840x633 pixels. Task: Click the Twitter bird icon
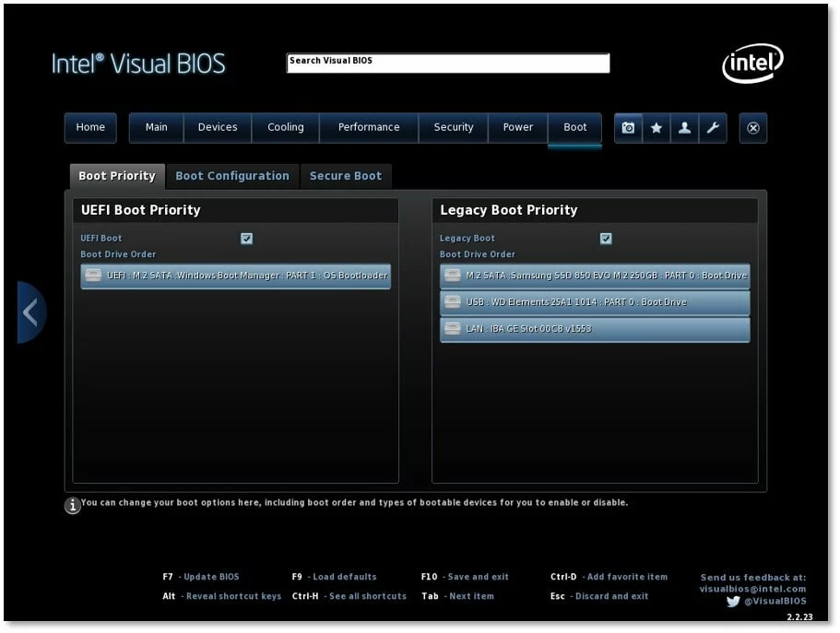pos(733,602)
